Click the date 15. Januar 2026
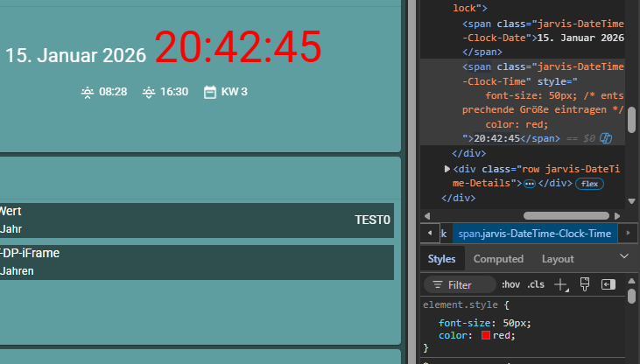This screenshot has height=364, width=640. point(75,55)
